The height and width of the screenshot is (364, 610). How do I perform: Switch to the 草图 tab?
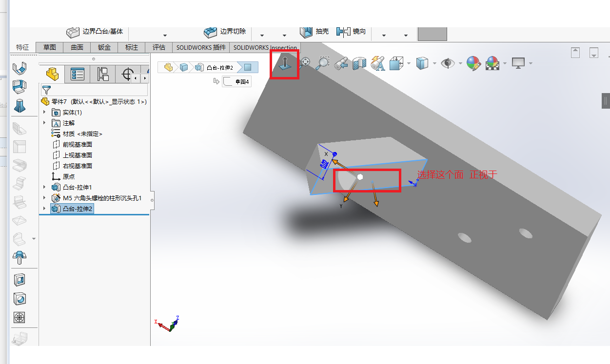(x=50, y=47)
